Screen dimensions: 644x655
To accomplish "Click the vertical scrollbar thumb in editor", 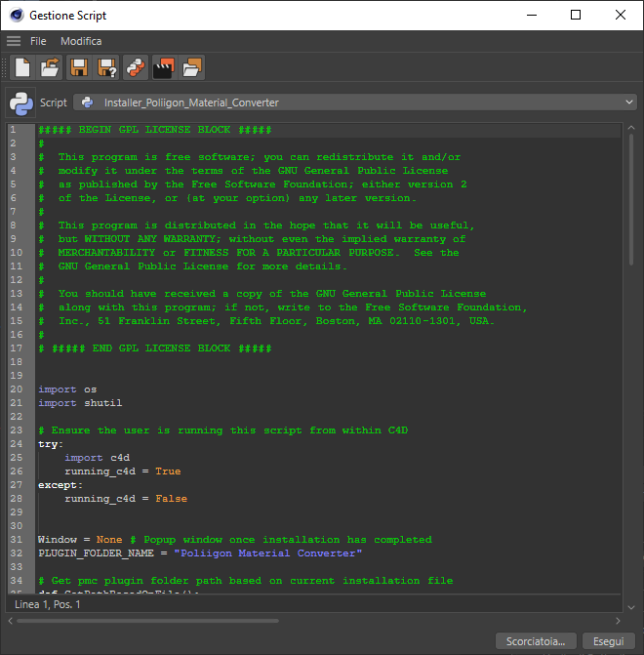I will coord(631,199).
